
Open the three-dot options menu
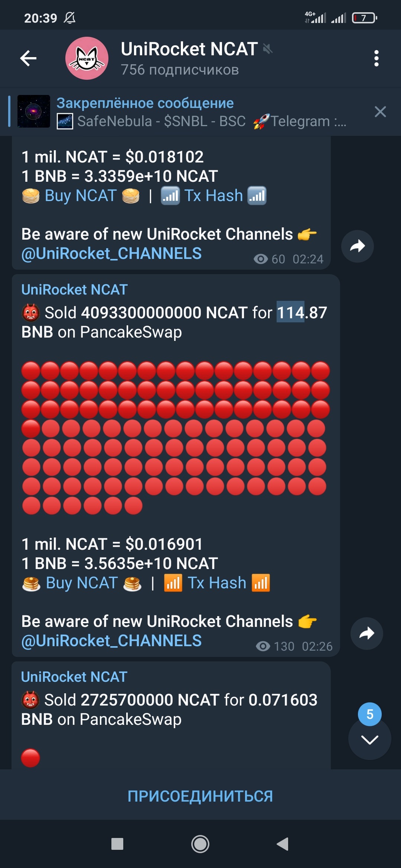click(376, 58)
